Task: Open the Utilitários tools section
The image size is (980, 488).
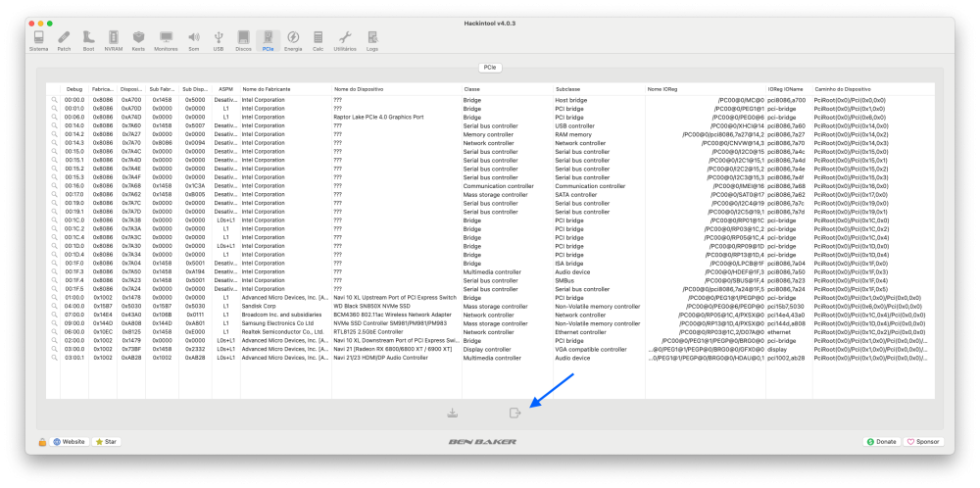Action: coord(345,40)
